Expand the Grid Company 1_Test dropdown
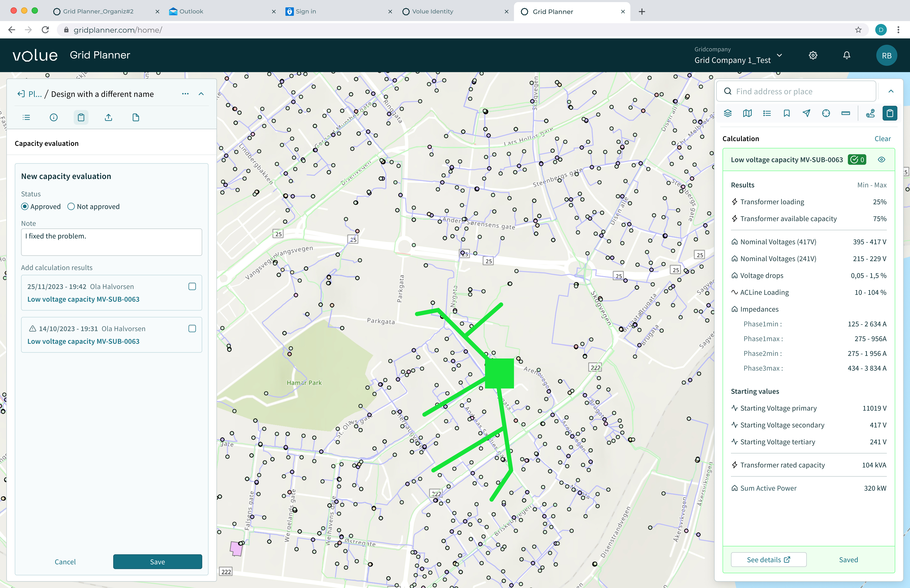 click(x=779, y=55)
